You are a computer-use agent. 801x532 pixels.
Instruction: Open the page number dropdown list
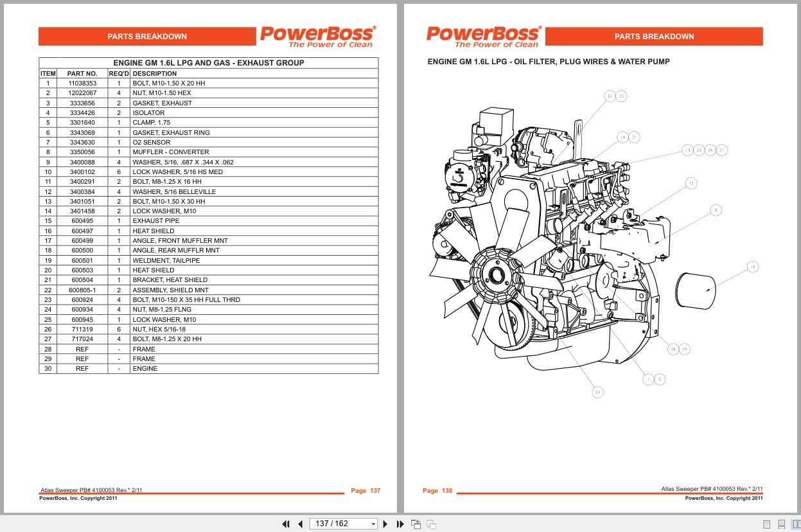[373, 524]
